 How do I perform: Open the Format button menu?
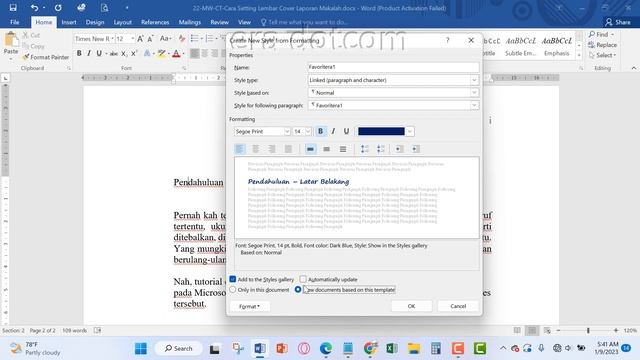(249, 306)
